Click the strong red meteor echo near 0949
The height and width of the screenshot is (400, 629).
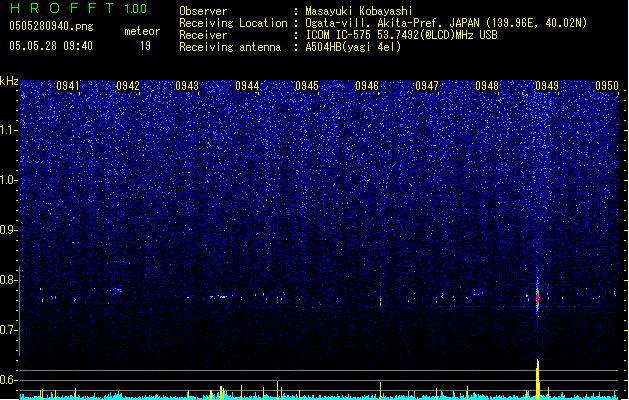[x=538, y=299]
